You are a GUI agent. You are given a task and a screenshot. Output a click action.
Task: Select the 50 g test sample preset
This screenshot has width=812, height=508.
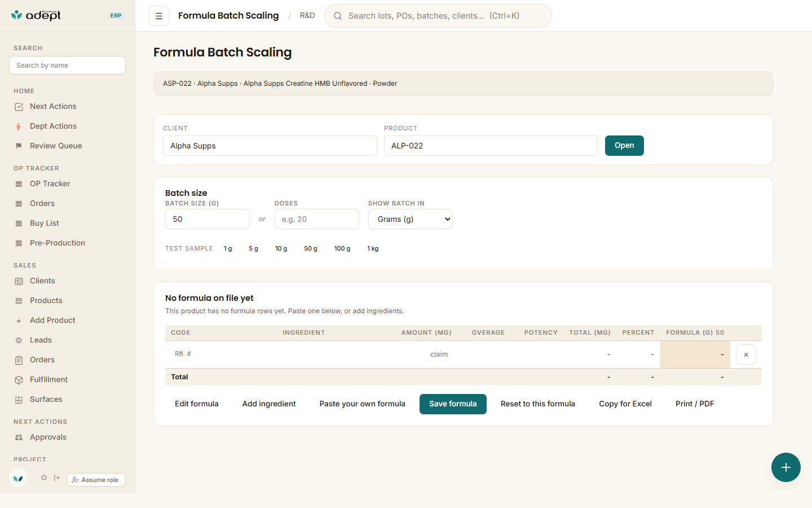(x=311, y=248)
